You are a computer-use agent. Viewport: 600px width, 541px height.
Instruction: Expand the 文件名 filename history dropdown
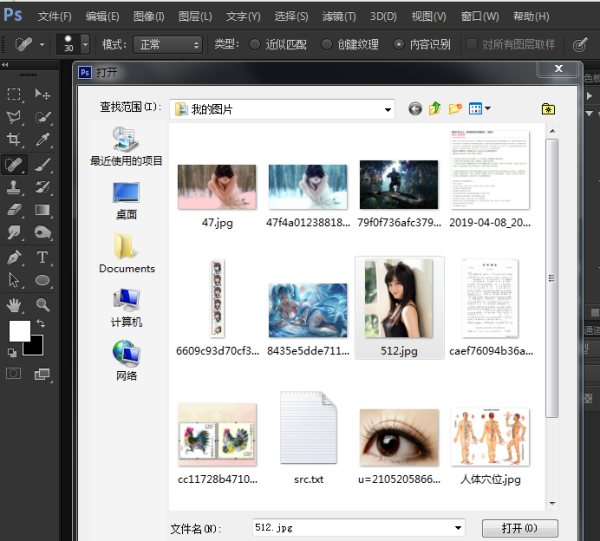coord(458,528)
